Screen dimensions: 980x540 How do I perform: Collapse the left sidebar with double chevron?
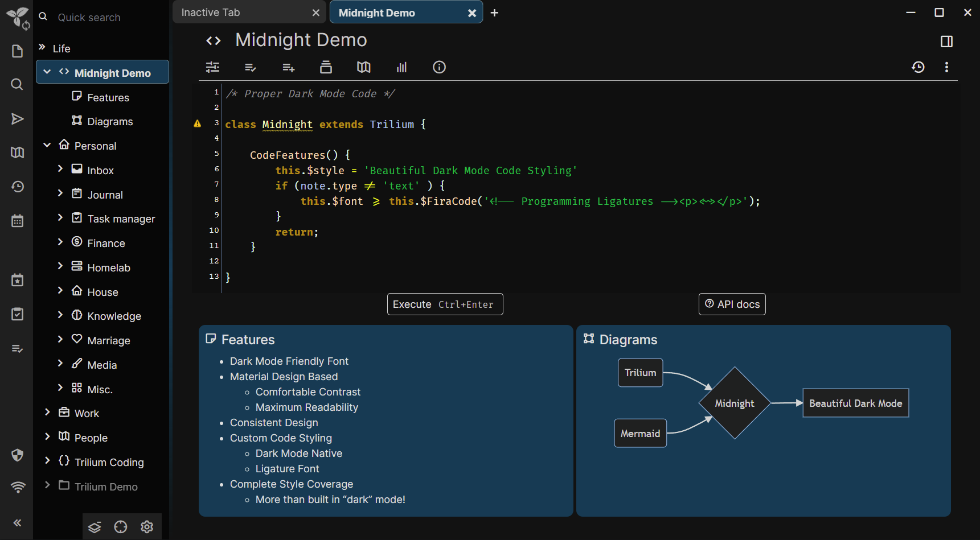[x=17, y=522]
